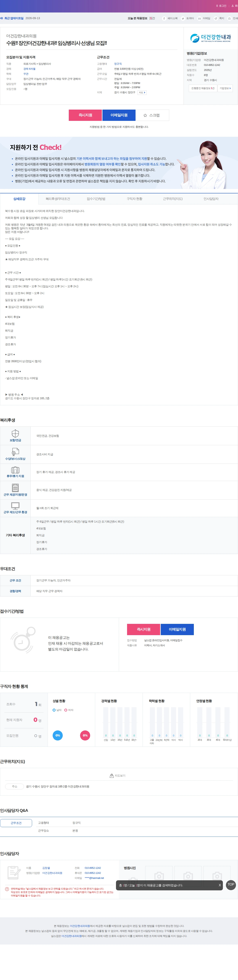Image resolution: width=238 pixels, height=980 pixels.
Task: Click the first 병원사진 camera placeholder
Action: tap(159, 876)
